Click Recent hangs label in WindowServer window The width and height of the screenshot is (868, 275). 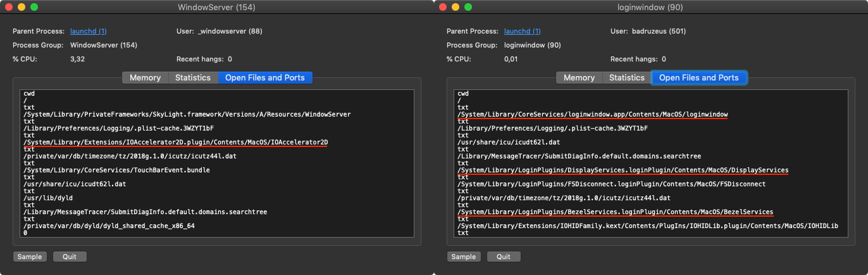pyautogui.click(x=200, y=59)
